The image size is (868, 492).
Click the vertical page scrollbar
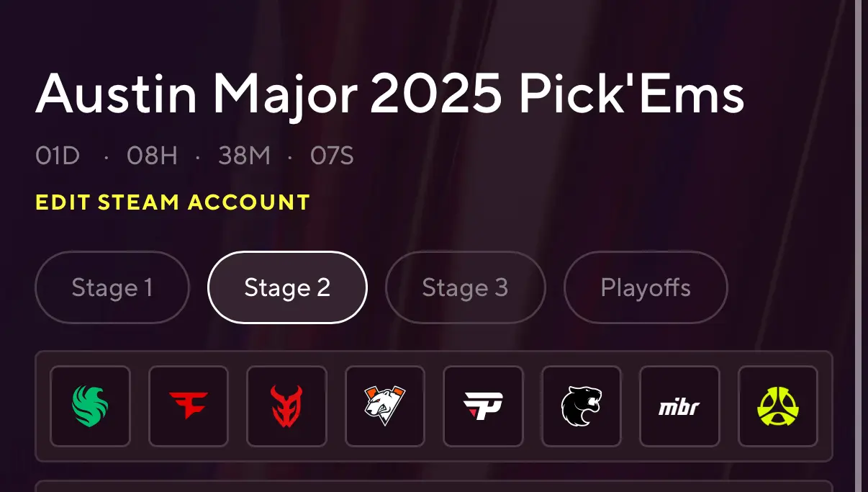point(858,246)
